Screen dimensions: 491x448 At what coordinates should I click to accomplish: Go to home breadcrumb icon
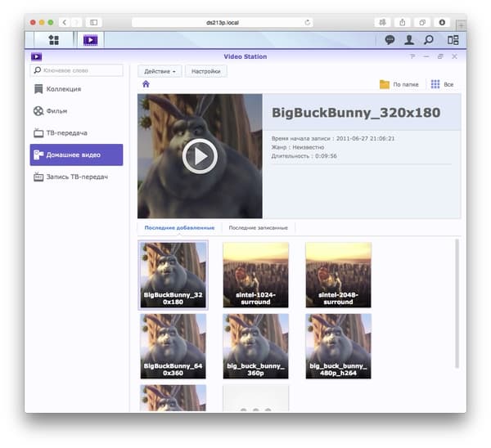[146, 84]
